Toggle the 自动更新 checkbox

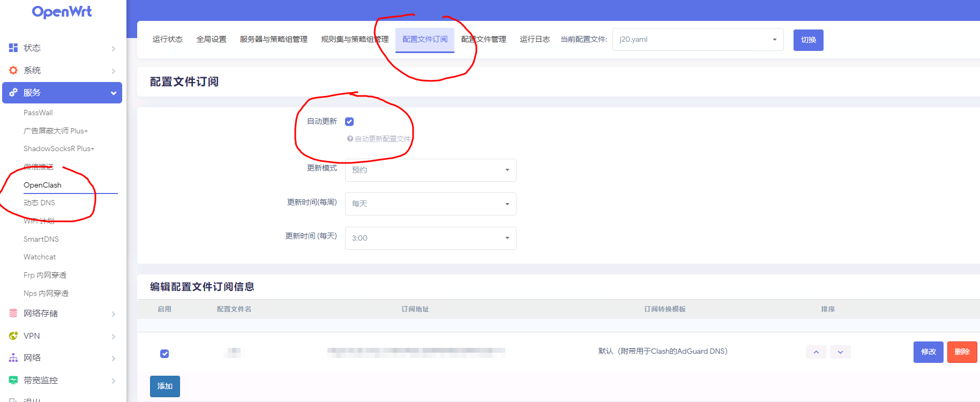[349, 122]
